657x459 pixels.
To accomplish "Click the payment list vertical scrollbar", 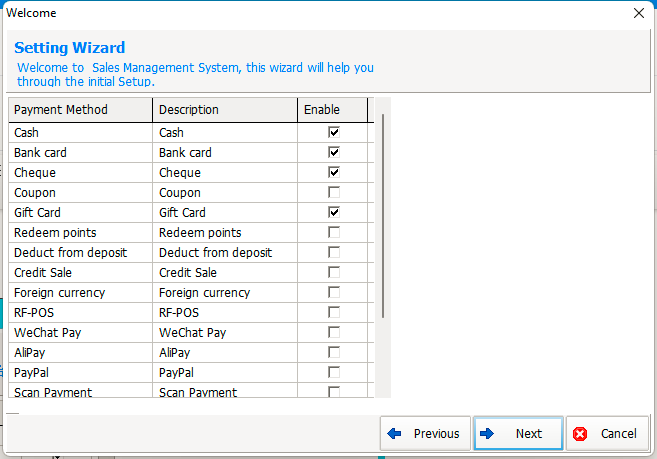I will click(383, 215).
